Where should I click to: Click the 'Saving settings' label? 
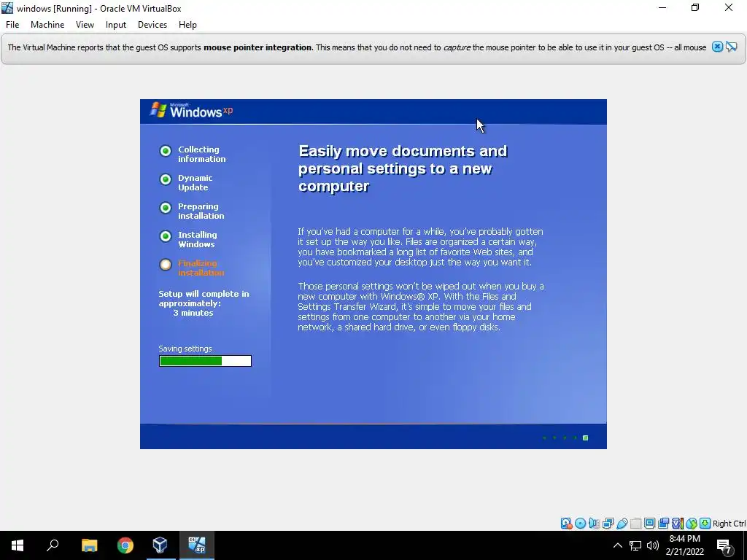pos(185,349)
